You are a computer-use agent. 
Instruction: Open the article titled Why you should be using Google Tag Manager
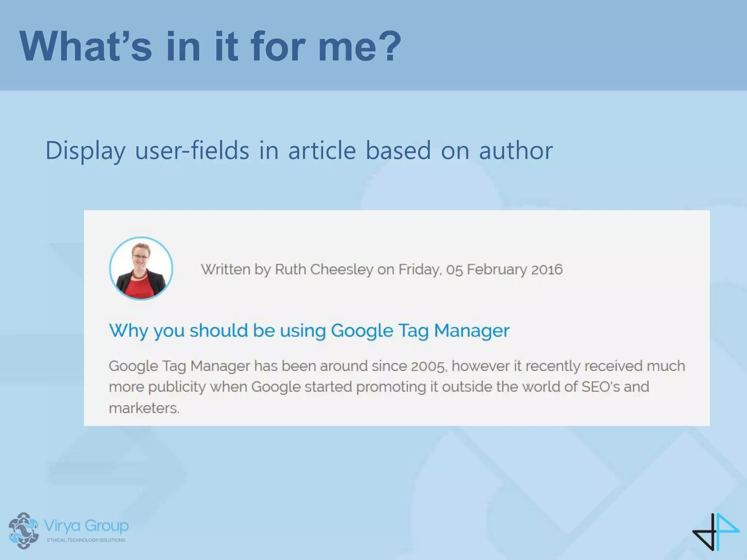point(309,331)
